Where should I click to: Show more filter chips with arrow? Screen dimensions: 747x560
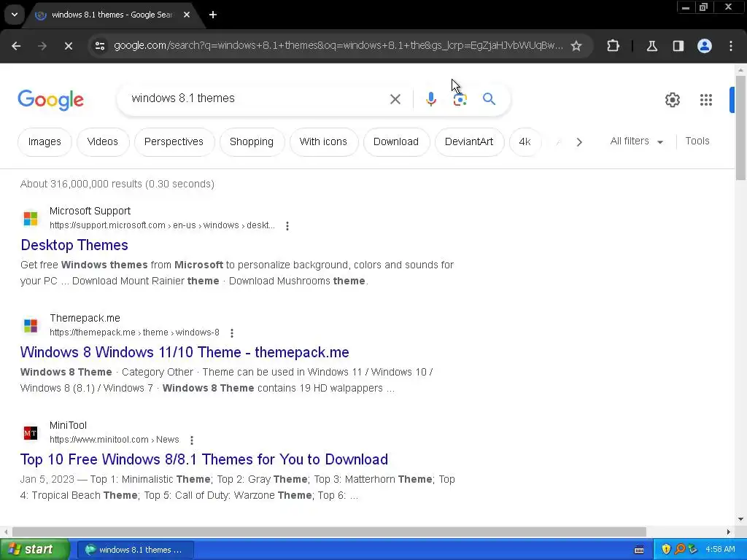578,142
